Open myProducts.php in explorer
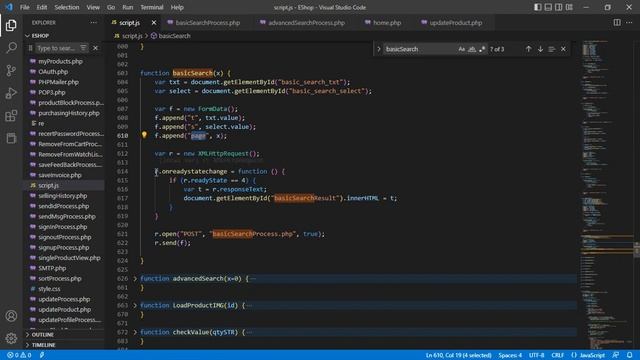The width and height of the screenshot is (640, 360). click(x=60, y=61)
